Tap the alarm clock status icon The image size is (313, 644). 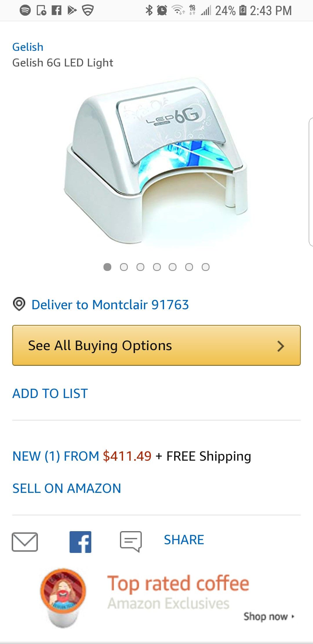(162, 10)
